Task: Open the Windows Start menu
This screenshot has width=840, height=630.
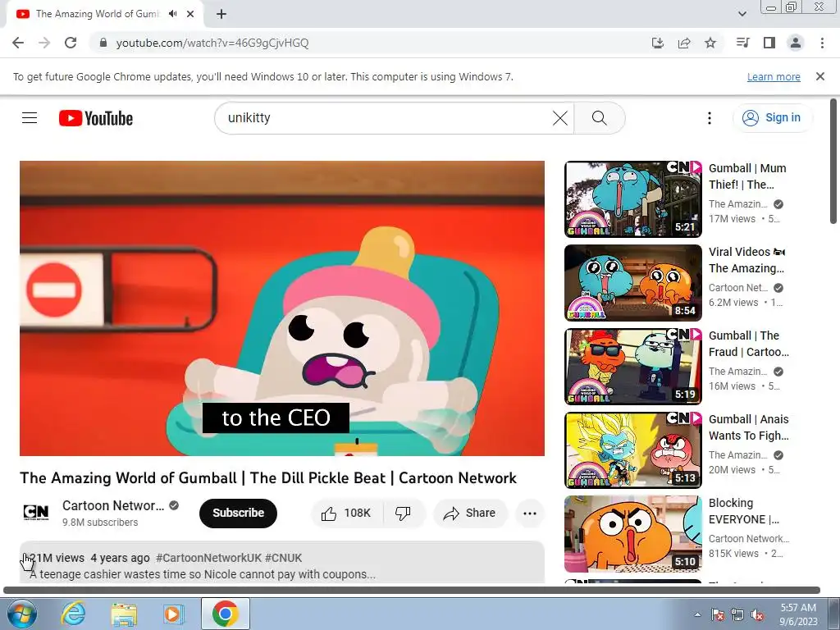Action: (x=21, y=614)
